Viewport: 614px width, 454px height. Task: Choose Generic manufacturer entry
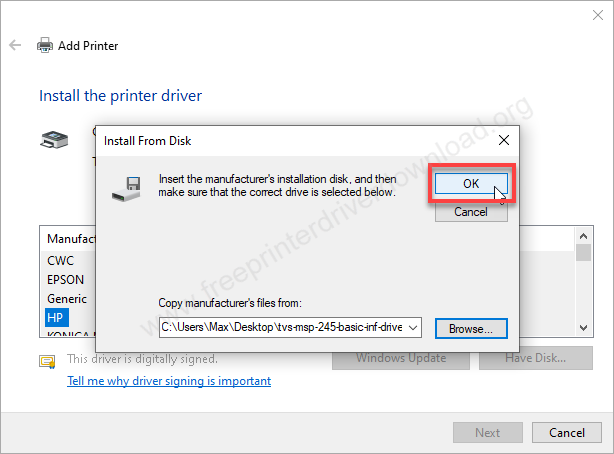point(67,299)
